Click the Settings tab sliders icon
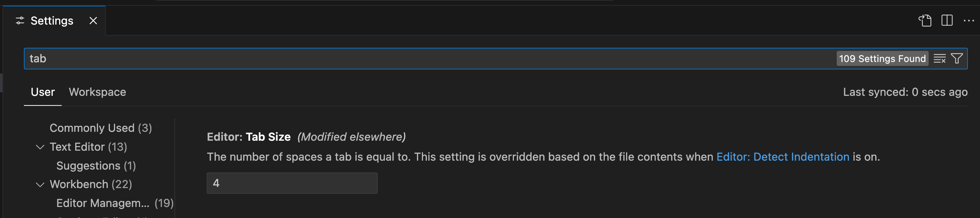Screen dimensions: 980x218 click(x=20, y=21)
